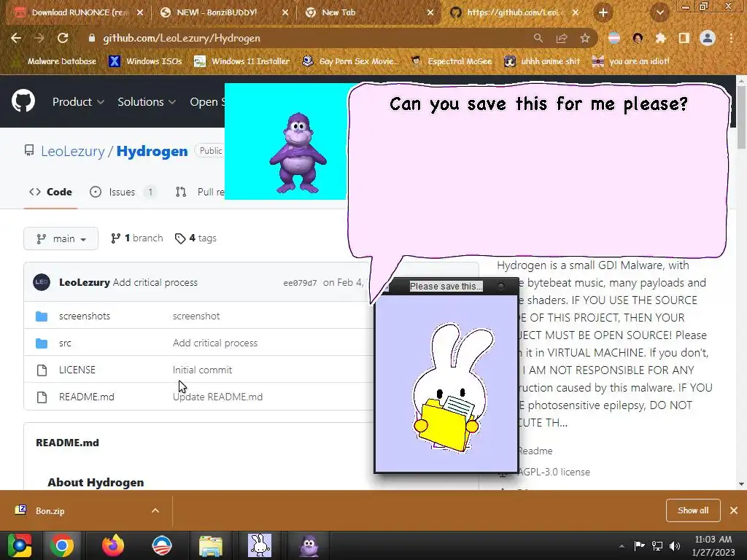Click the 'Please save this...' window title

(x=446, y=286)
